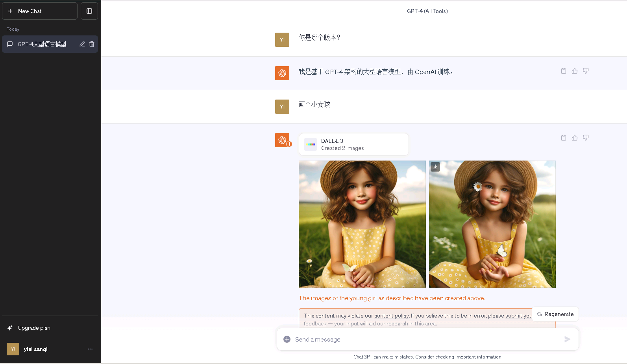Click the attach plus icon in message box
Viewport: 627px width, 364px height.
pos(287,339)
